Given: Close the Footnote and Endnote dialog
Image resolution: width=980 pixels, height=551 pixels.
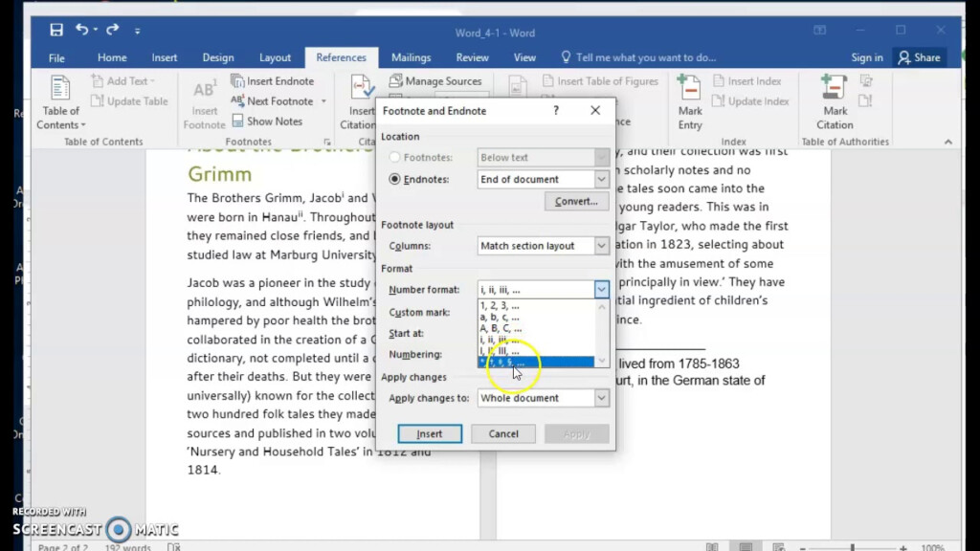Looking at the screenshot, I should point(595,111).
